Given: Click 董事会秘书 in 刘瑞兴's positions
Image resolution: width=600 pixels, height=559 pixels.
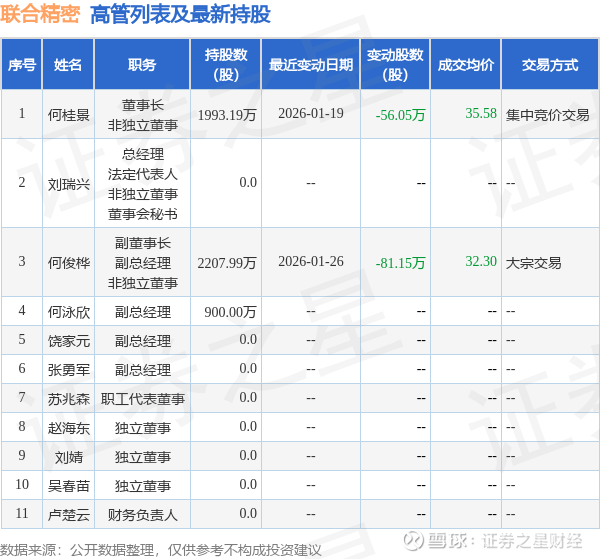Looking at the screenshot, I should [x=142, y=214].
